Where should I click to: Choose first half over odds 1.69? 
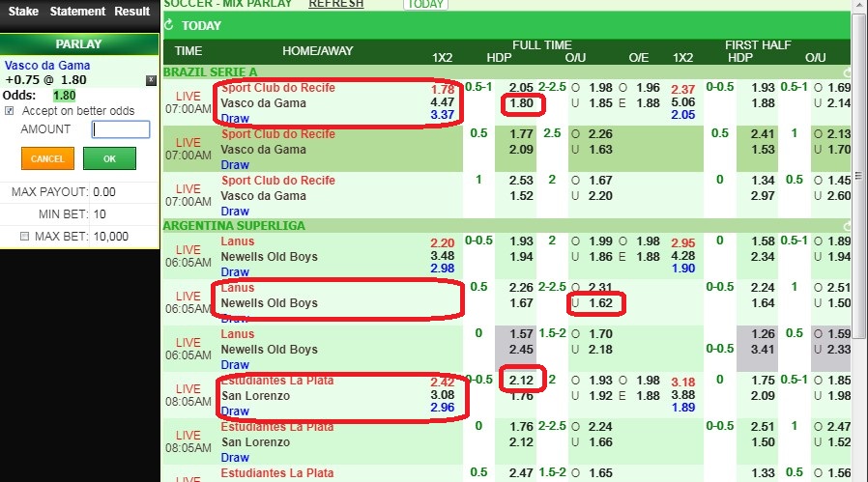coord(839,88)
